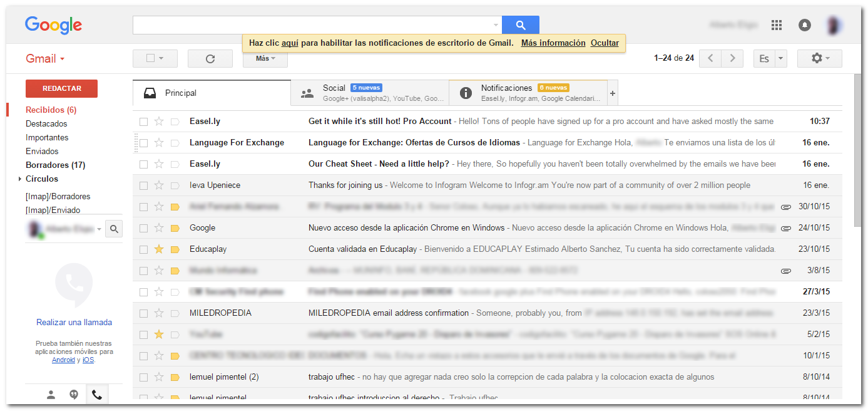Switch to the Principal tab
868x411 pixels.
click(x=212, y=93)
